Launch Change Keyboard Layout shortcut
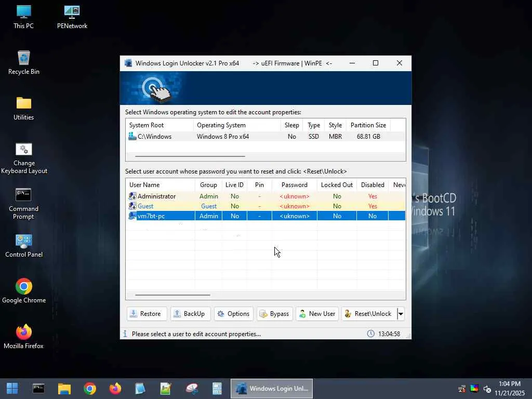 [23, 158]
